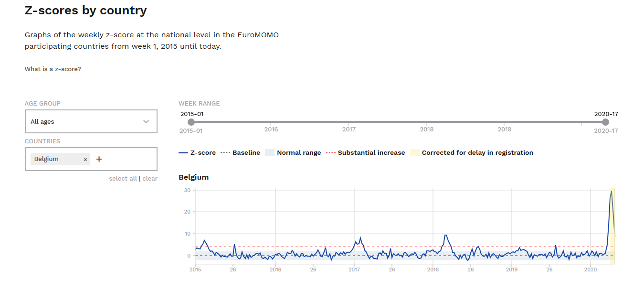Click the Z-score legend line icon
The height and width of the screenshot is (302, 644).
183,153
